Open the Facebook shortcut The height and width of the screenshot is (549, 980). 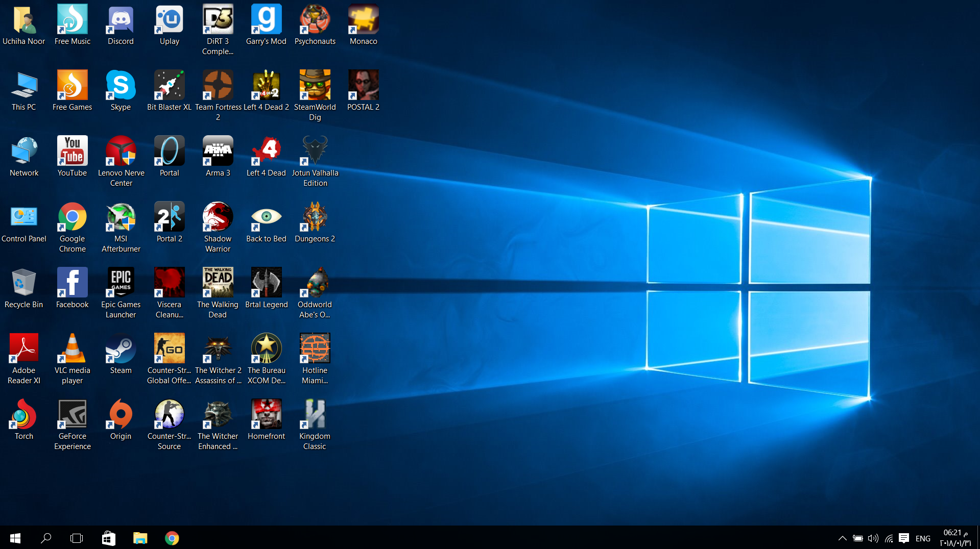coord(73,283)
